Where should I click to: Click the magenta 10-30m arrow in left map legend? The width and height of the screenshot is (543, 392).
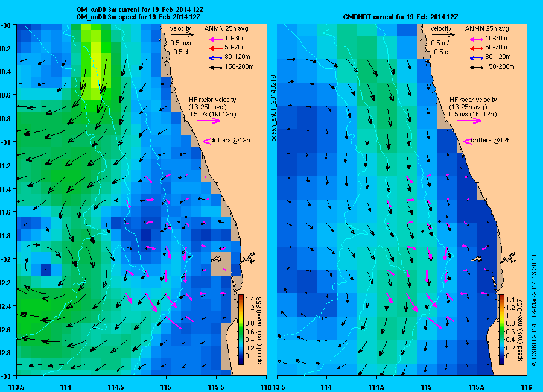(216, 39)
